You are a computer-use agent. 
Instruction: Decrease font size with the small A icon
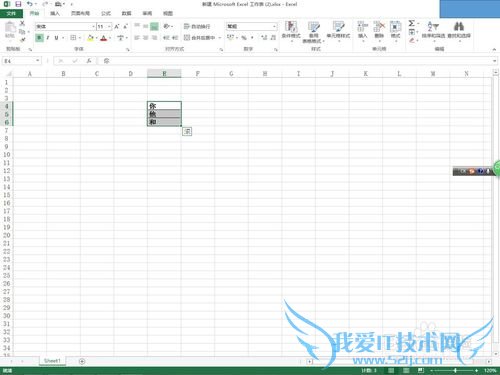point(125,26)
